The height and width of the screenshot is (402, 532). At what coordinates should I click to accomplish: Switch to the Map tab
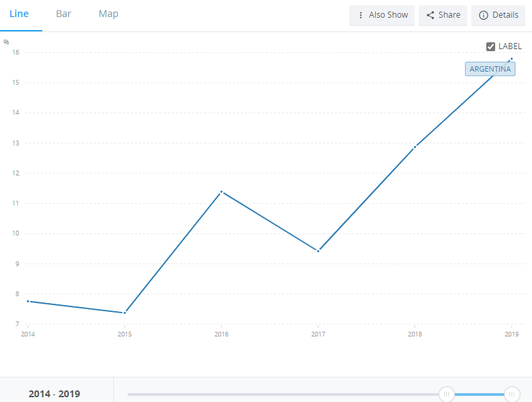coord(108,14)
